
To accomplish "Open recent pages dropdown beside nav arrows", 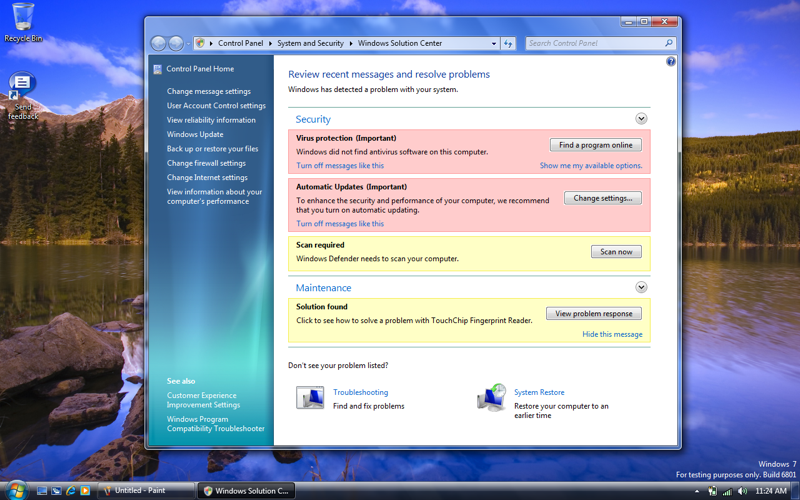I will [188, 44].
